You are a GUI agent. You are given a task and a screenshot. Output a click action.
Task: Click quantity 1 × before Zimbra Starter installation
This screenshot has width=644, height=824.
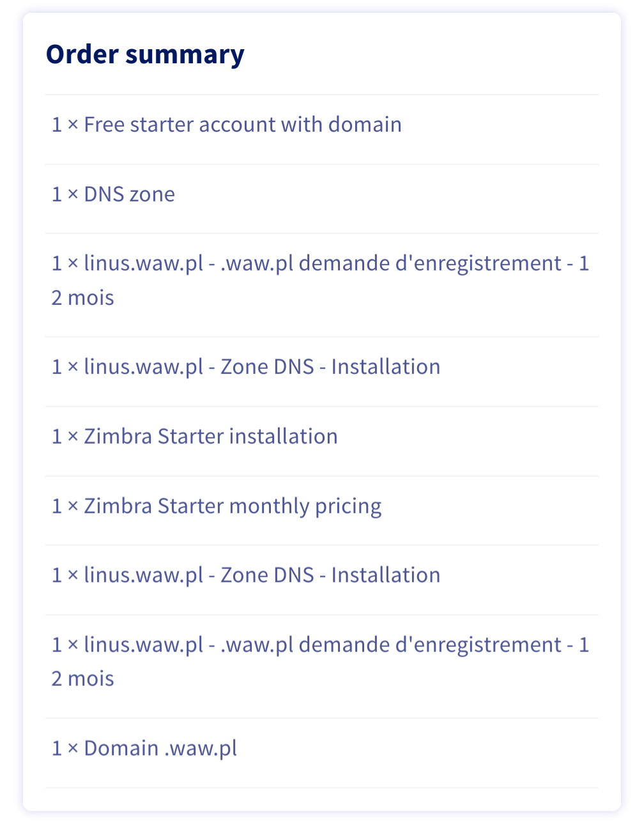65,437
